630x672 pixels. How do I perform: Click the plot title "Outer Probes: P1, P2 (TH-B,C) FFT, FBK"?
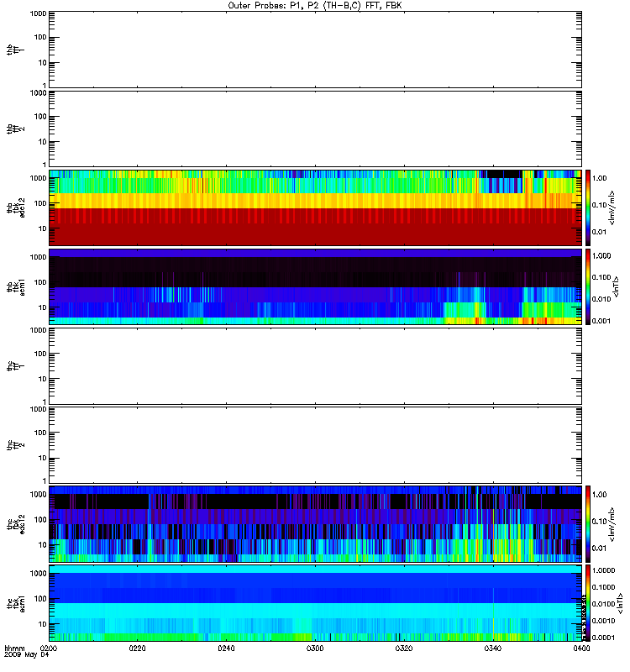(x=315, y=6)
